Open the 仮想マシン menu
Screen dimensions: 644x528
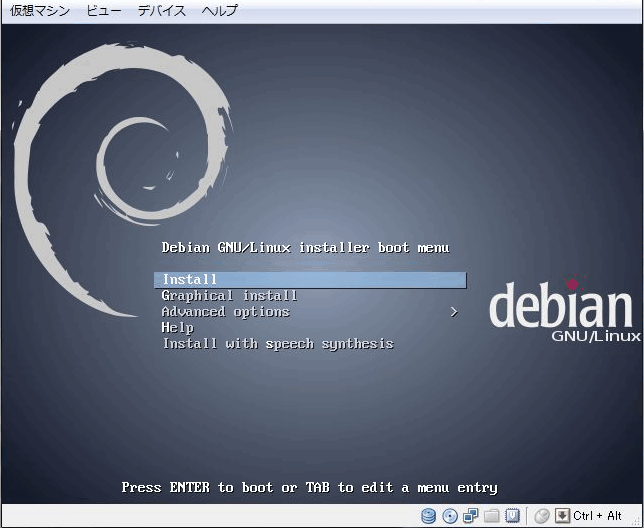point(39,11)
